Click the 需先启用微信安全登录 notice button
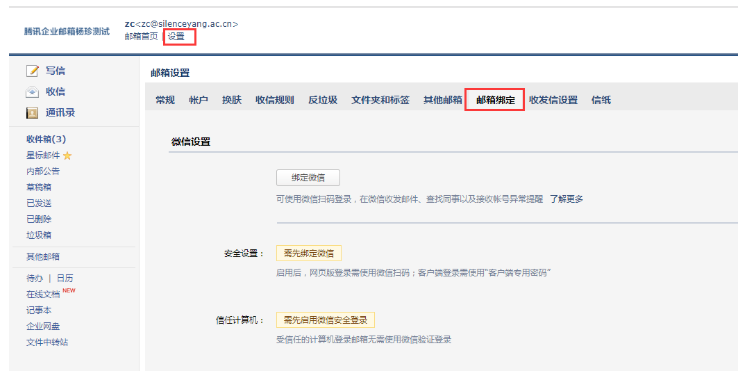 tap(325, 320)
